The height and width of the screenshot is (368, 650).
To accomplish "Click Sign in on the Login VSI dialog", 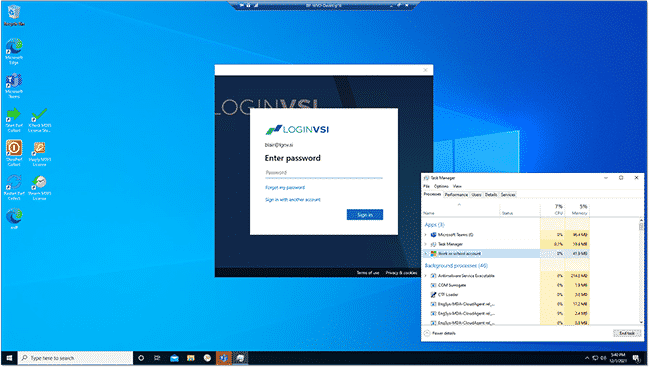I will pyautogui.click(x=365, y=215).
